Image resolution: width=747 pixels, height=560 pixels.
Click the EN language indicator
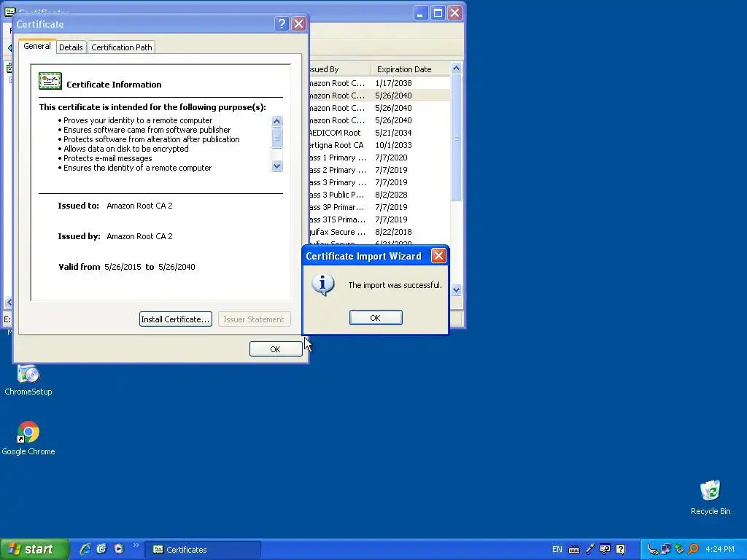557,550
